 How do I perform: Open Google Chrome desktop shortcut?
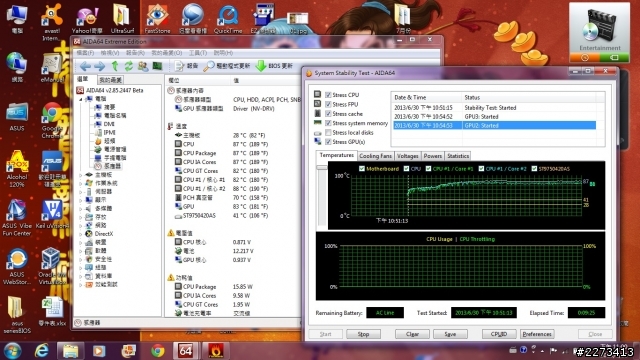click(51, 120)
